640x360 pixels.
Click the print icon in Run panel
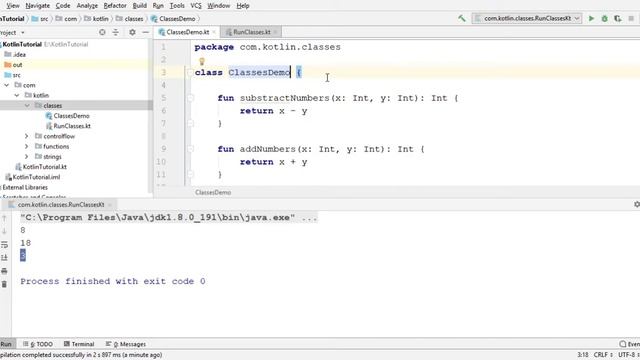pos(4,271)
